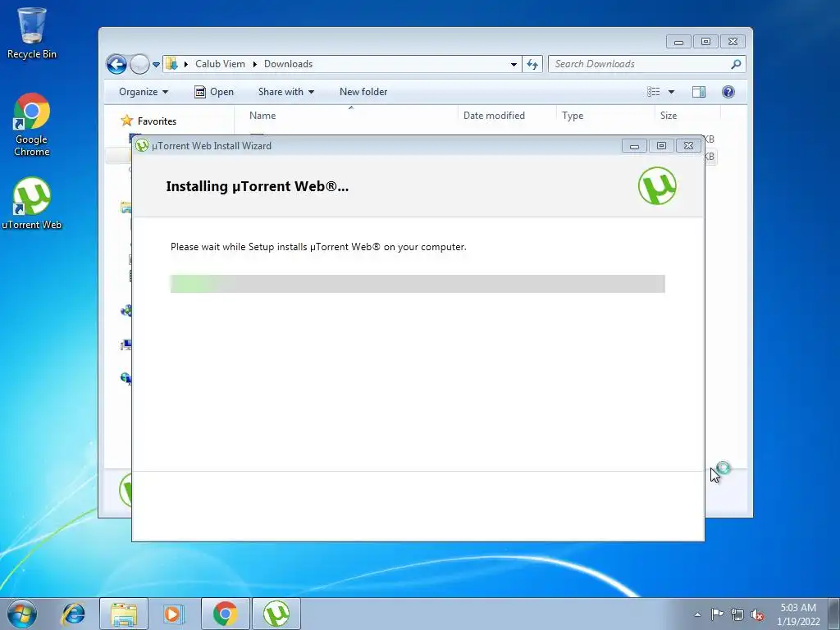Select the uTorrent Web desktop shortcut
The image size is (840, 630).
point(32,203)
